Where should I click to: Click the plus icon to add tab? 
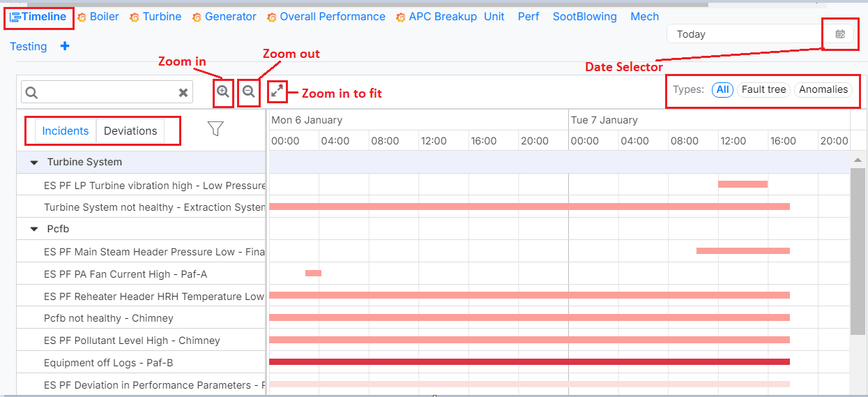(x=65, y=46)
